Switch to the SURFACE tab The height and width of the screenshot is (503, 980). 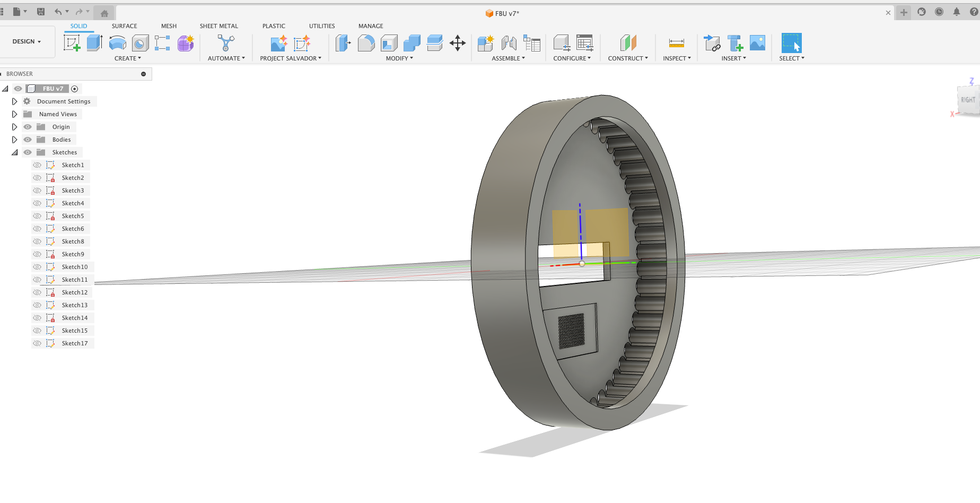coord(124,26)
